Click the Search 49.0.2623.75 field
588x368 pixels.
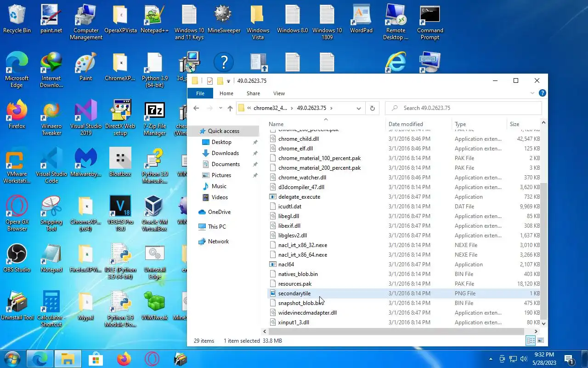tap(464, 108)
